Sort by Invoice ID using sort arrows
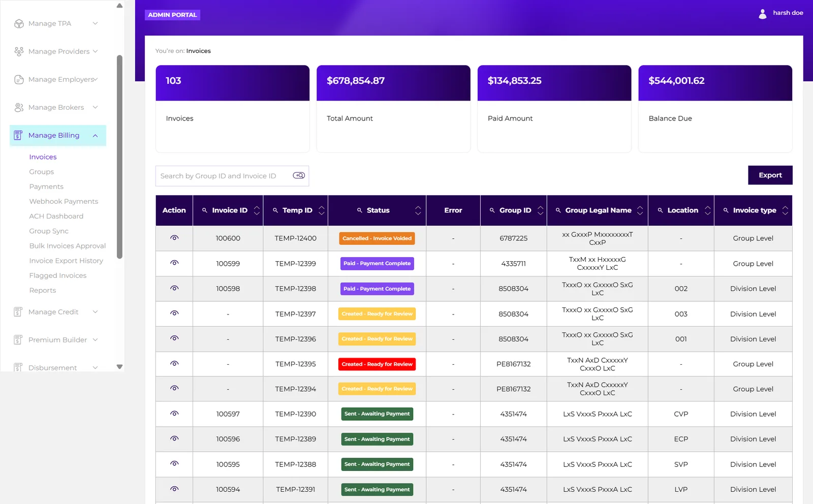The image size is (813, 504). [257, 210]
